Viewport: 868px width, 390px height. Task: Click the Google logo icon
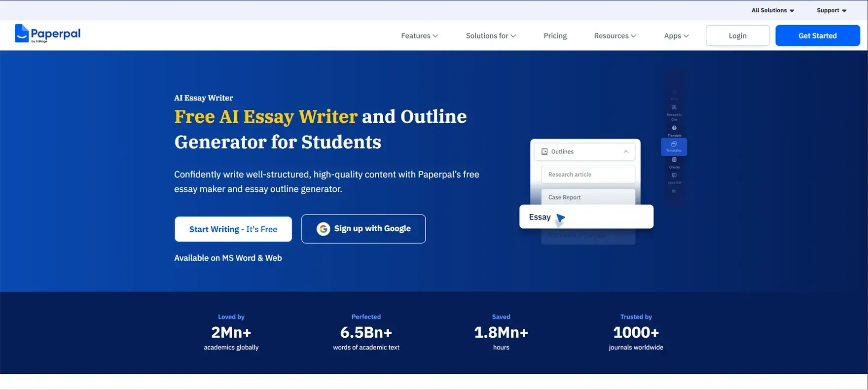tap(323, 229)
